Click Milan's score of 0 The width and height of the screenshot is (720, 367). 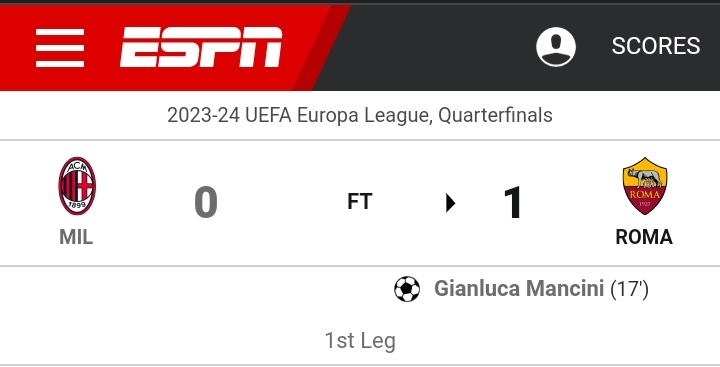click(206, 202)
